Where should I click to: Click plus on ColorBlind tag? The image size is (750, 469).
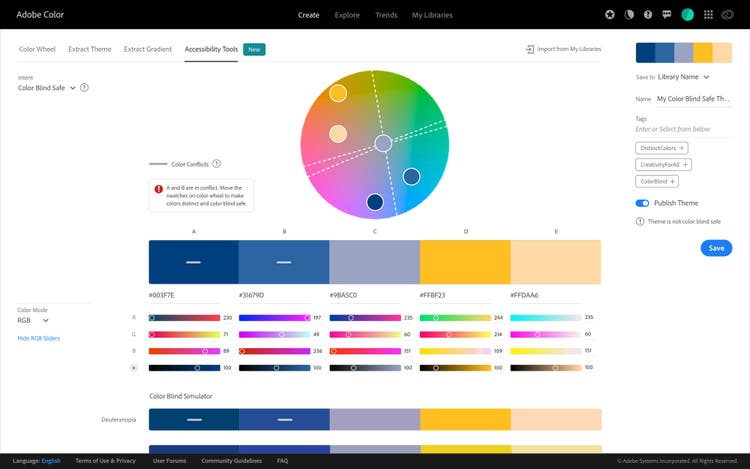click(672, 181)
